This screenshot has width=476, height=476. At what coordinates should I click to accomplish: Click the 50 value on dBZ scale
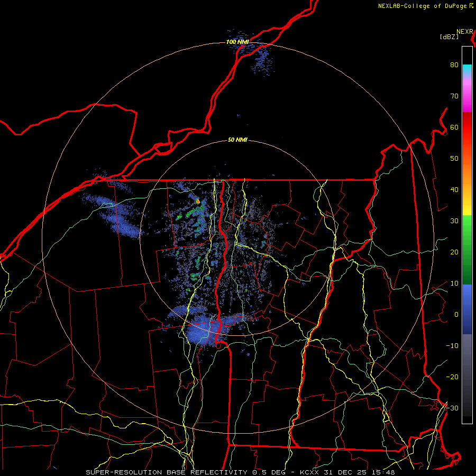pos(454,159)
